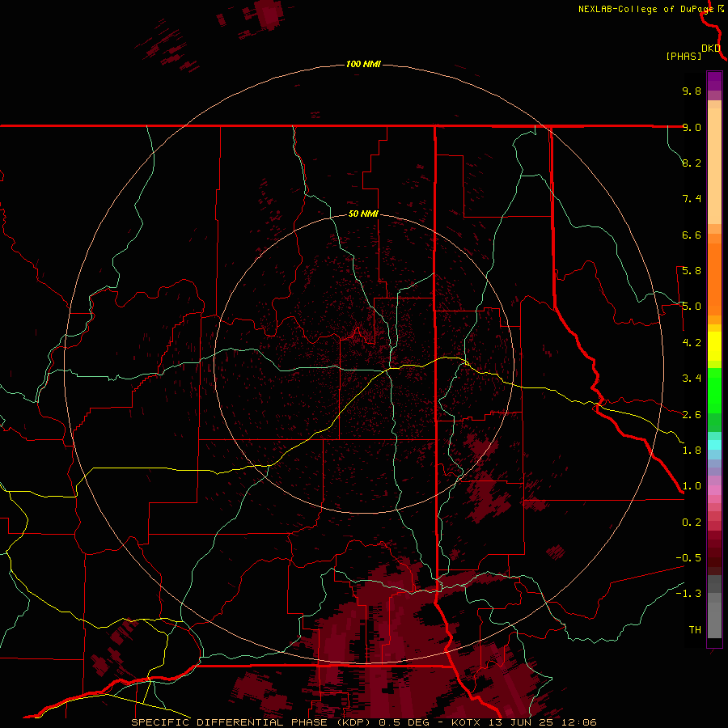Image resolution: width=728 pixels, height=728 pixels.
Task: Select the -0.5 scale value
Action: point(688,558)
